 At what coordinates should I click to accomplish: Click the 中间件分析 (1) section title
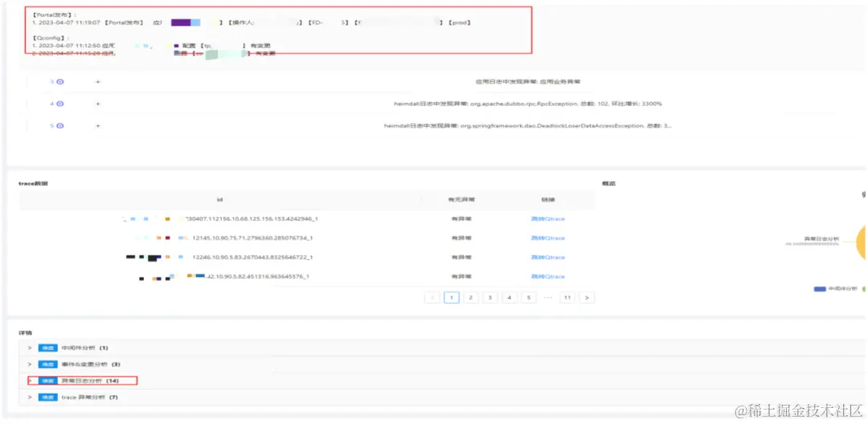[84, 348]
